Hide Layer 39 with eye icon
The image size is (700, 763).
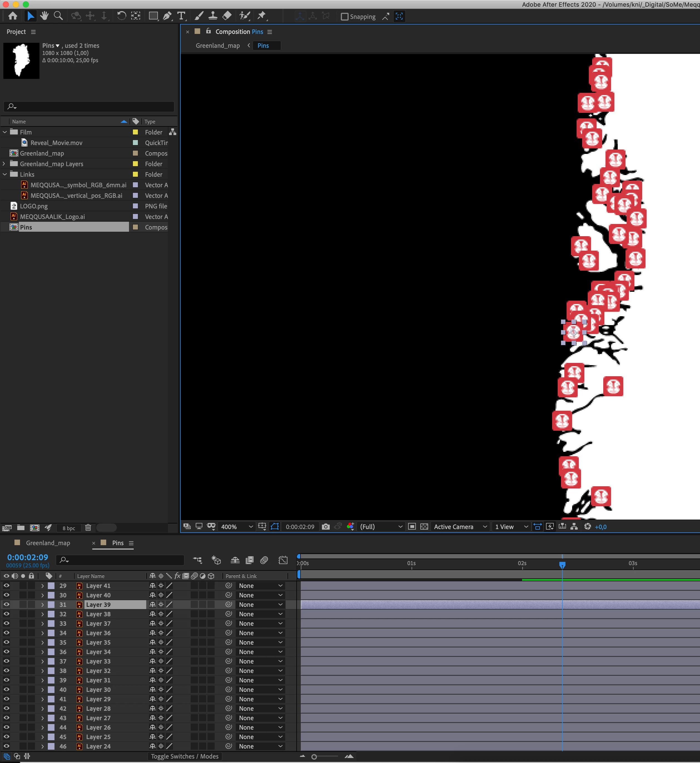pos(6,605)
